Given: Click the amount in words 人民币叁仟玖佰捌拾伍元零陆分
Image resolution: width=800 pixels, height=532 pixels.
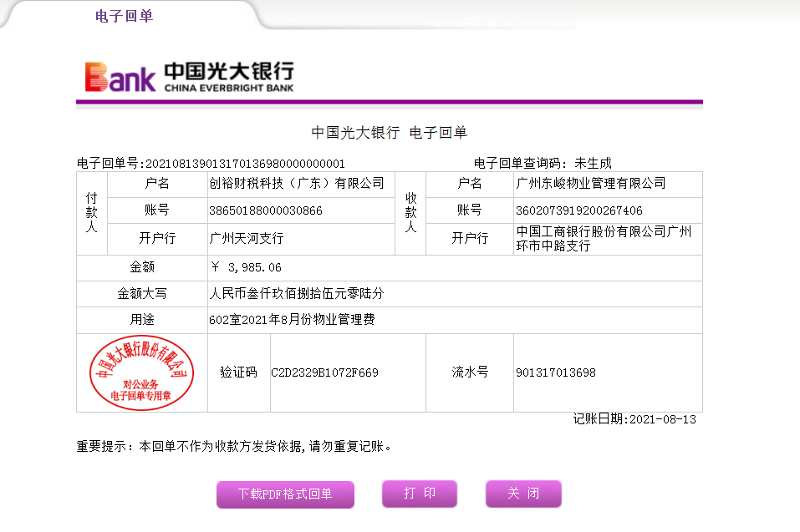Looking at the screenshot, I should point(296,294).
